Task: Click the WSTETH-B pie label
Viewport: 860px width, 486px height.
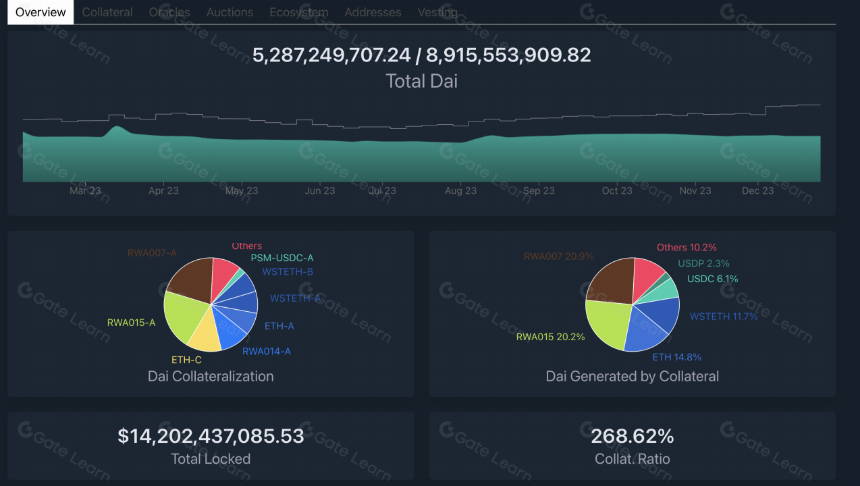Action: pyautogui.click(x=287, y=272)
